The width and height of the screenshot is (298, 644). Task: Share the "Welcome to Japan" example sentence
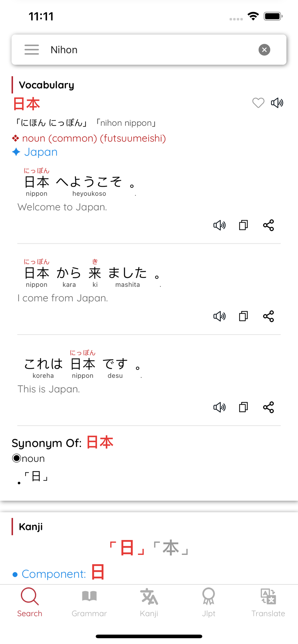point(268,225)
